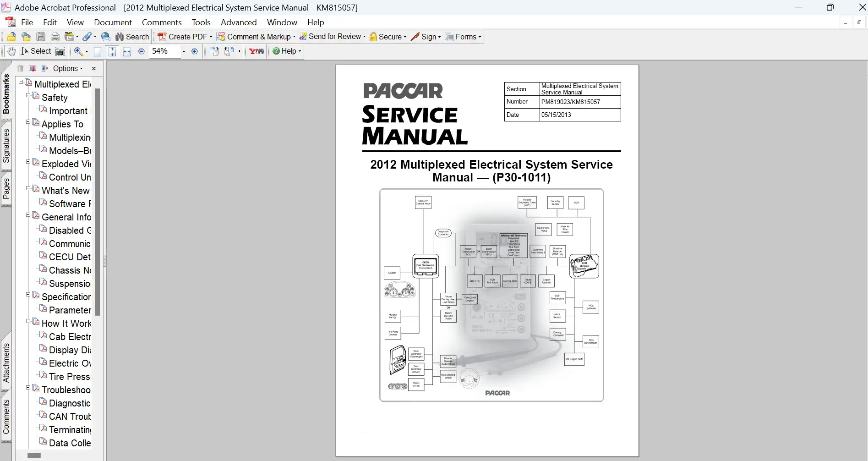Collapse the Troubleshooting bookmark node
The width and height of the screenshot is (868, 461).
pos(28,388)
